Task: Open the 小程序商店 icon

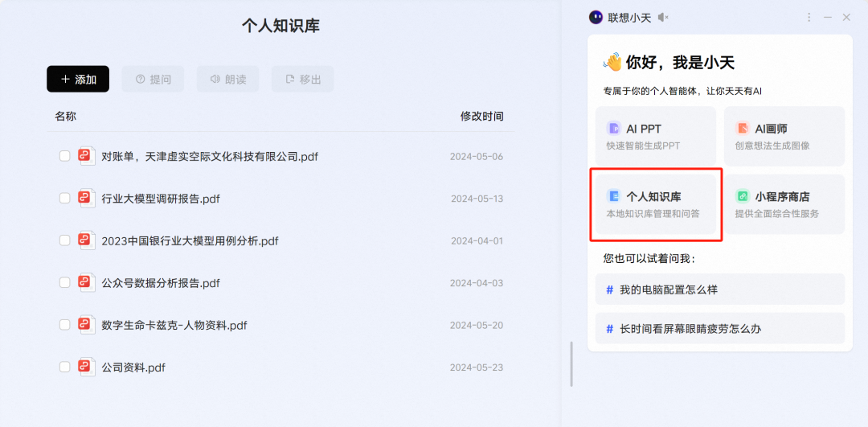Action: [x=743, y=196]
